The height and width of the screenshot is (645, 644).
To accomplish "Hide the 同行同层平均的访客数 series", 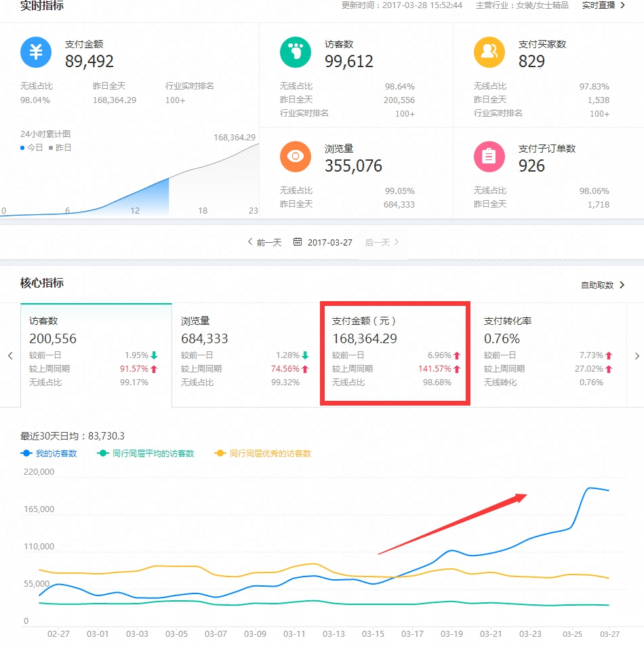I will [x=146, y=453].
